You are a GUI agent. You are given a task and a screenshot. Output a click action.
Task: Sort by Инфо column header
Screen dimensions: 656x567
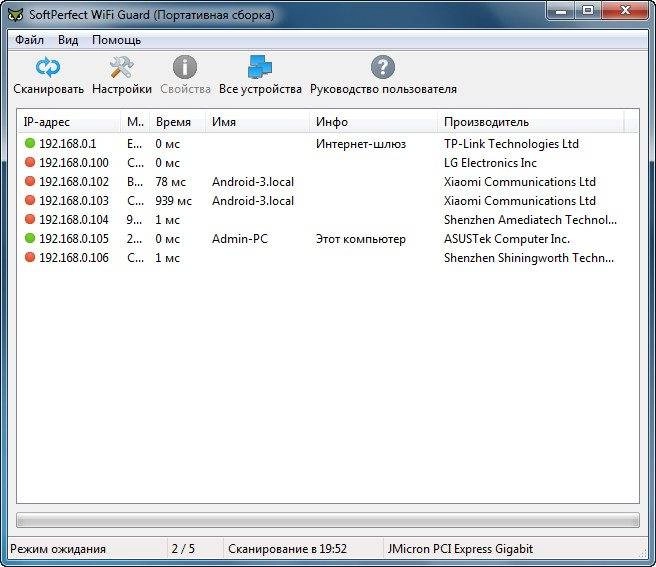point(374,122)
